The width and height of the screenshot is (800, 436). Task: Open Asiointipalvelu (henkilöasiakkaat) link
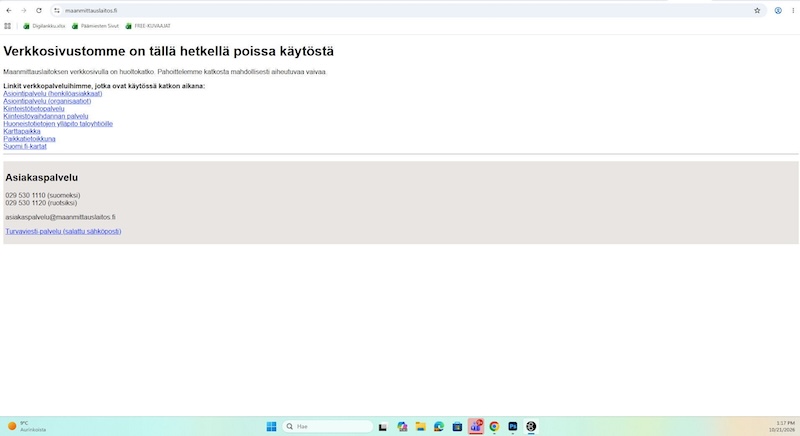(x=53, y=93)
